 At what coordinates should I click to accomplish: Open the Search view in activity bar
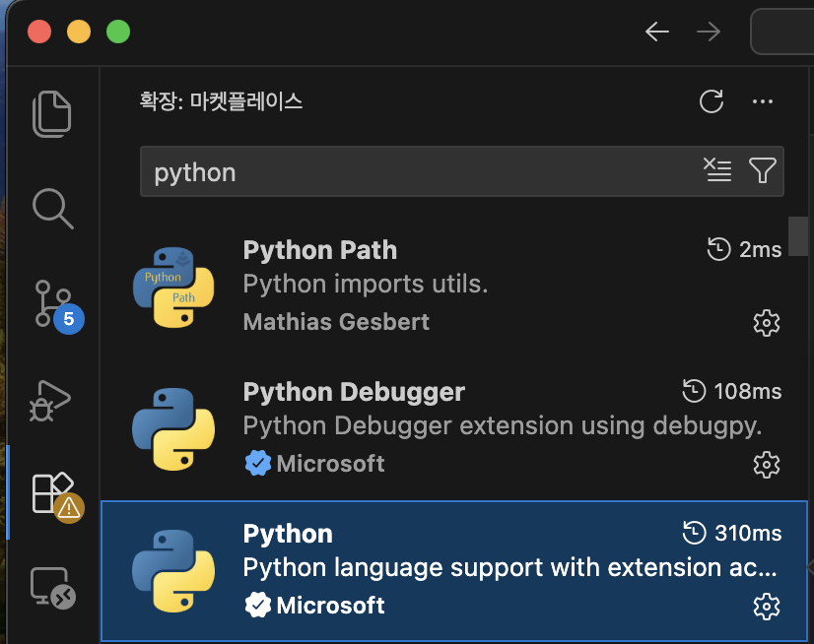(x=53, y=208)
